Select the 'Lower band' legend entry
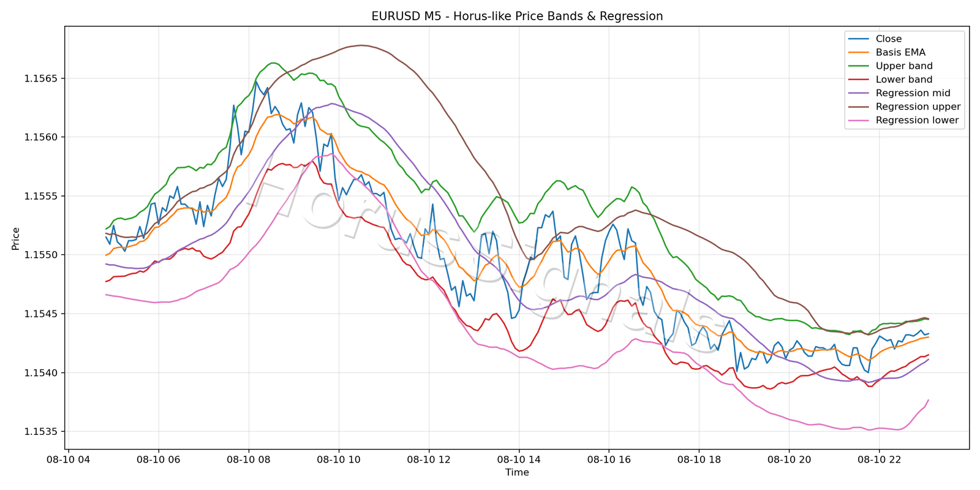The height and width of the screenshot is (490, 980). point(904,80)
